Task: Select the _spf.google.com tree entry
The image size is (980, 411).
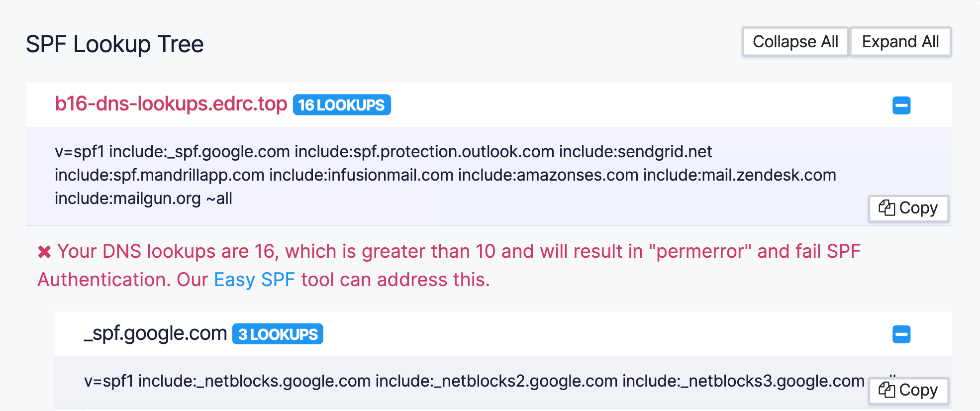Action: (x=155, y=333)
